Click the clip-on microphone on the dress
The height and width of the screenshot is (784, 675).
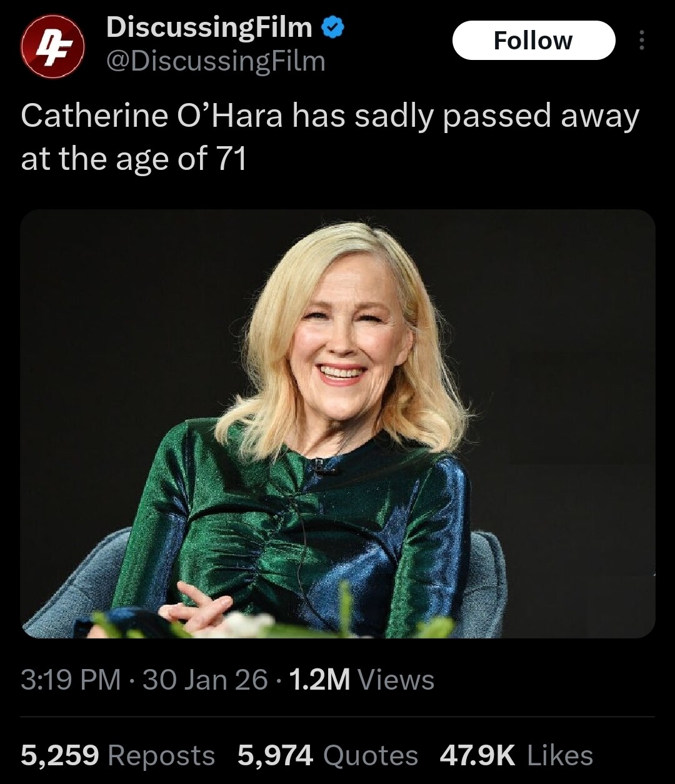(x=321, y=465)
